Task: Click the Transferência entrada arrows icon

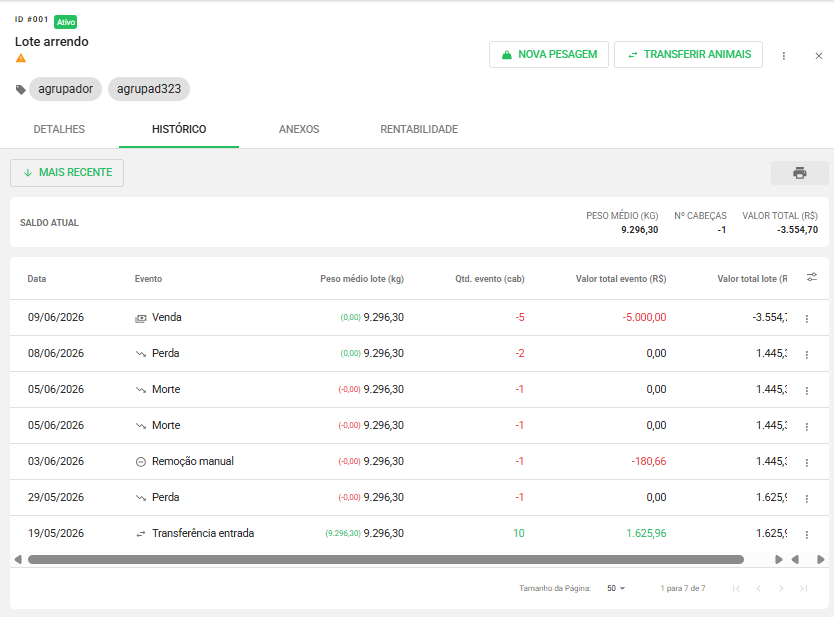Action: pos(140,534)
